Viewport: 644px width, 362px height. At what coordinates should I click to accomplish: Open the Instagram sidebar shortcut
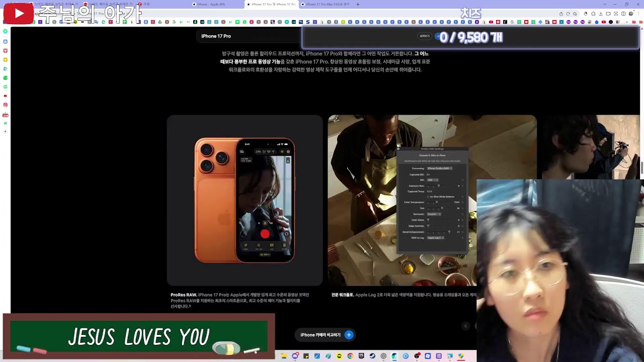pos(6,105)
